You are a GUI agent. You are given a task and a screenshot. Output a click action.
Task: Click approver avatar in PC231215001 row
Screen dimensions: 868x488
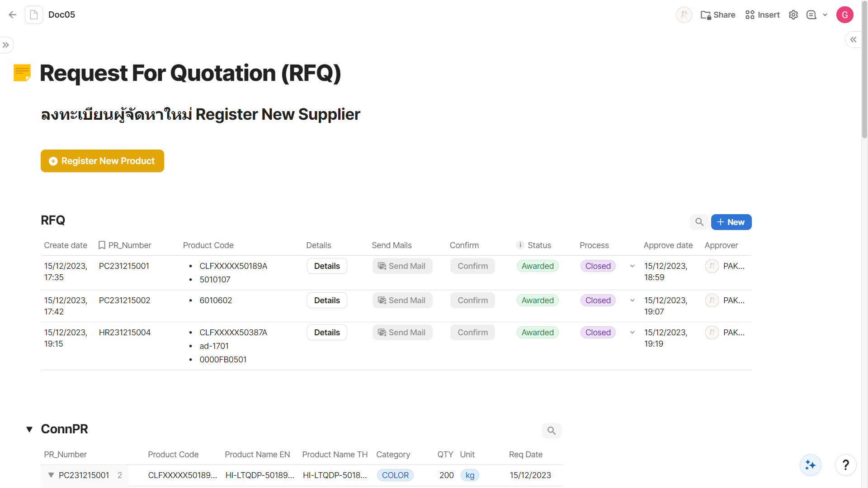click(x=712, y=266)
